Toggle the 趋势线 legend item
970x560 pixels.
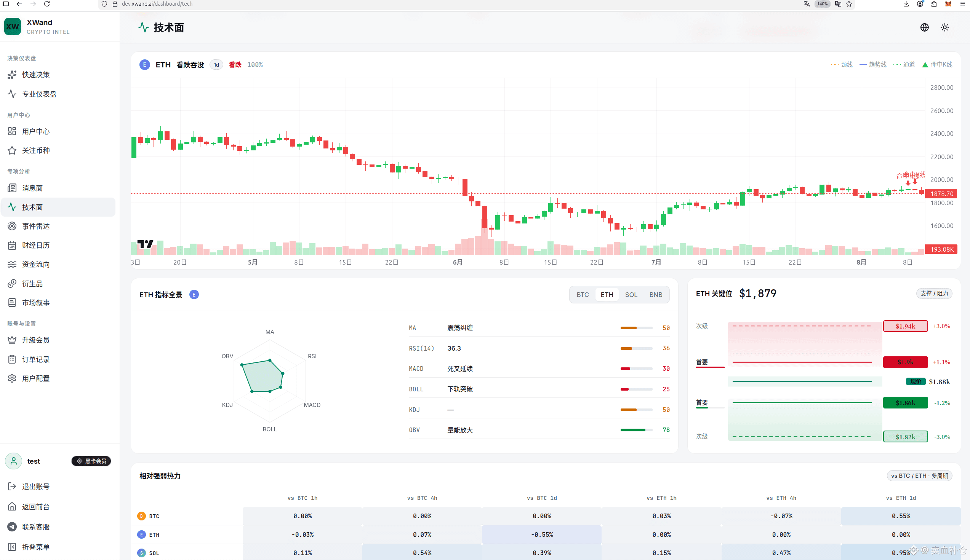click(873, 65)
